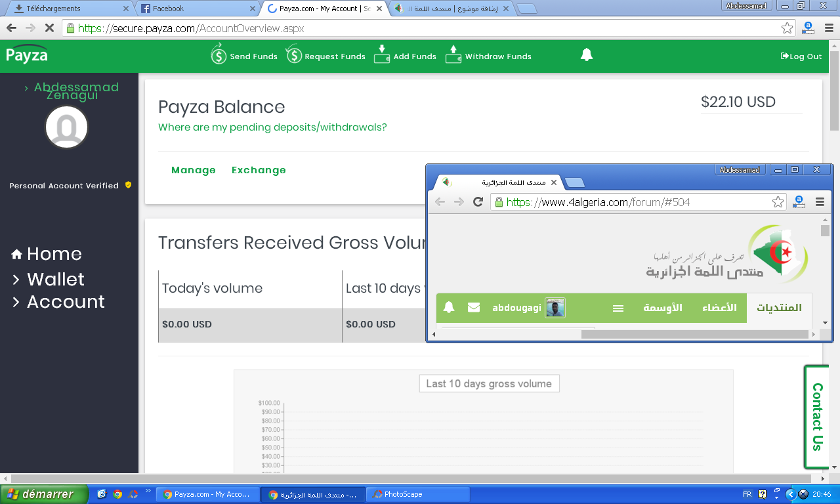The width and height of the screenshot is (840, 504).
Task: Open Payza notifications bell
Action: [587, 55]
